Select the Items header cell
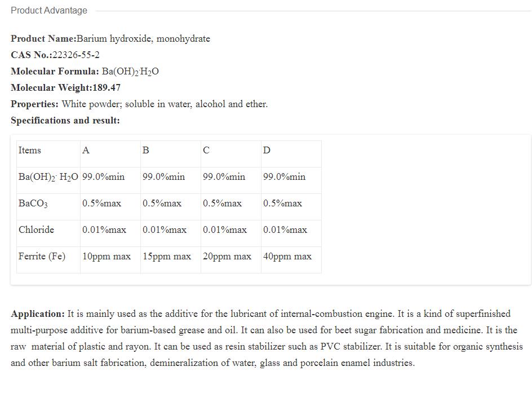Image resolution: width=532 pixels, height=393 pixels. pos(30,150)
